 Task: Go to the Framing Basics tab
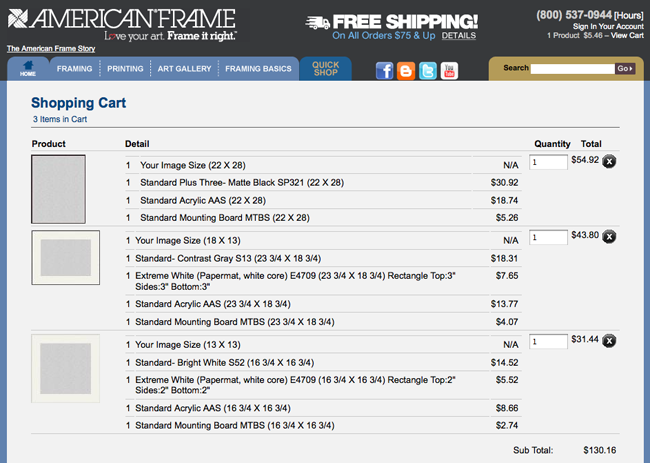[x=258, y=69]
